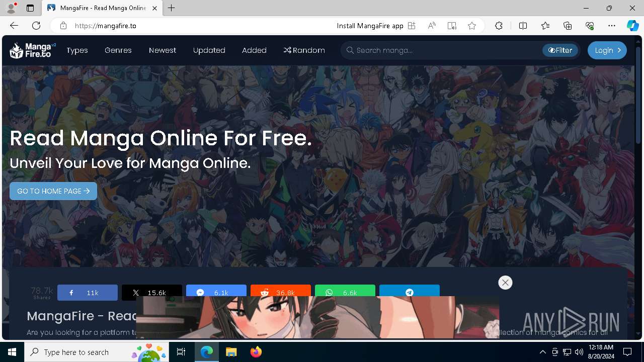Open Immersive Reader icon

(452, 26)
